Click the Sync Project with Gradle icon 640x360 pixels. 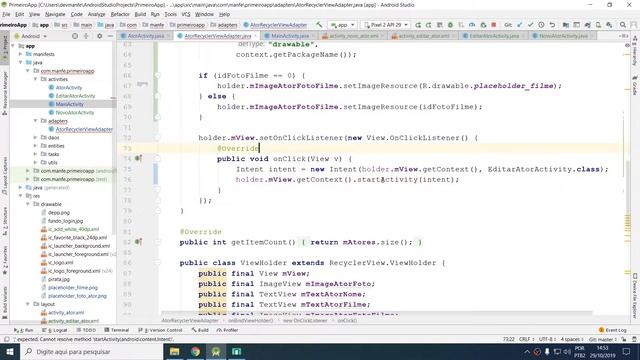click(587, 25)
